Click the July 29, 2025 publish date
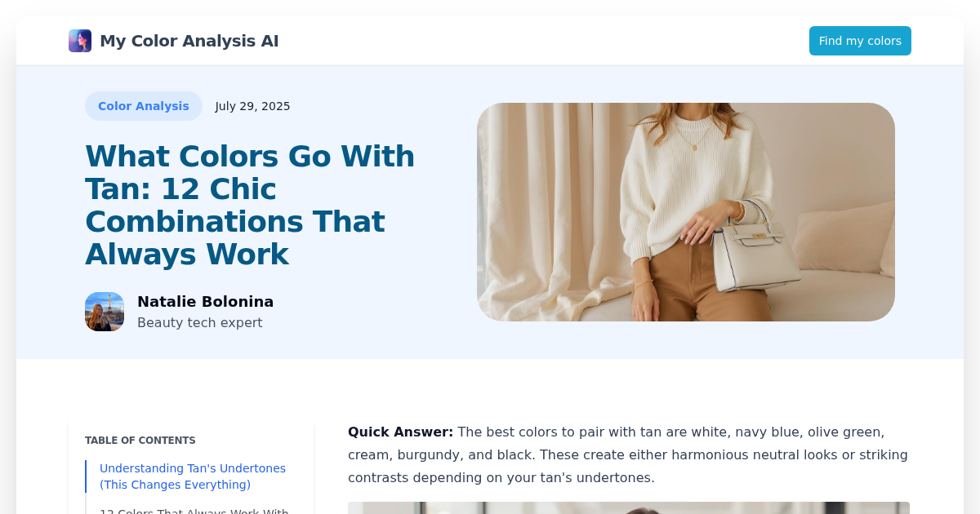 [252, 106]
